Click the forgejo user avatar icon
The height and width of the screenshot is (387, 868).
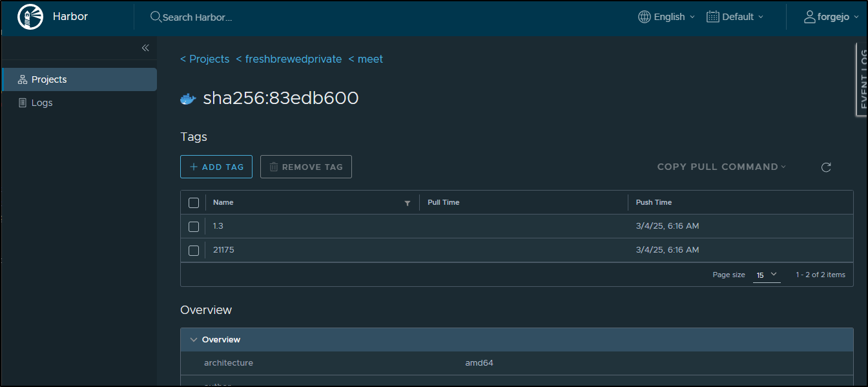click(810, 17)
